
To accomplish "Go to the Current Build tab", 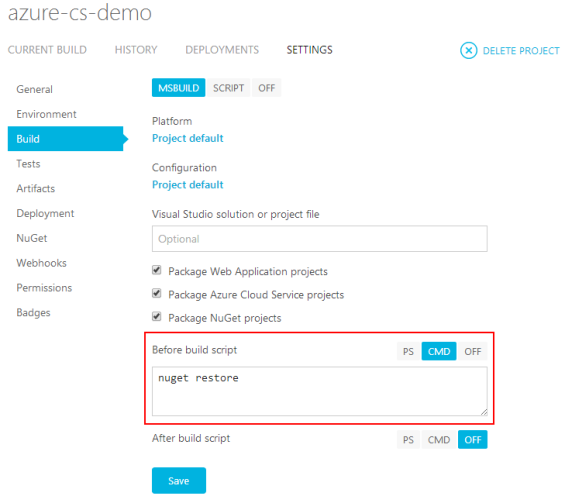I will 47,50.
